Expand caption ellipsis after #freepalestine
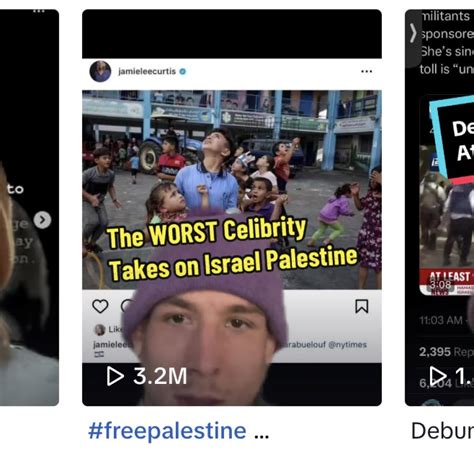The width and height of the screenshot is (474, 463). coord(261,435)
